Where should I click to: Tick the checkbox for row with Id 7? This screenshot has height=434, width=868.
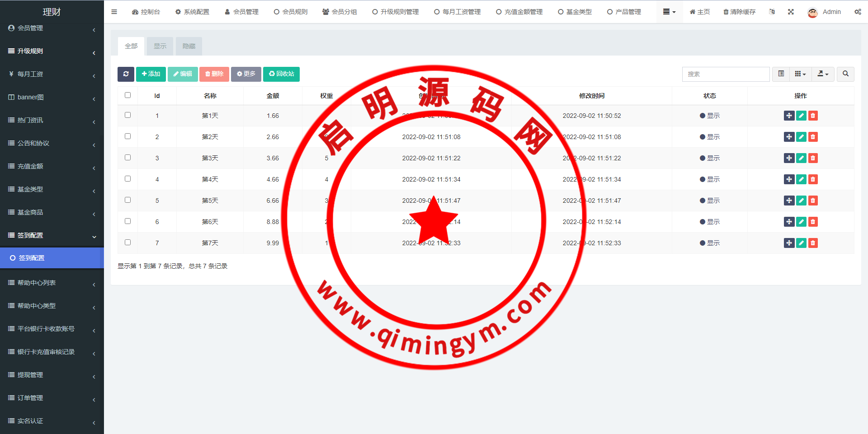pyautogui.click(x=127, y=243)
